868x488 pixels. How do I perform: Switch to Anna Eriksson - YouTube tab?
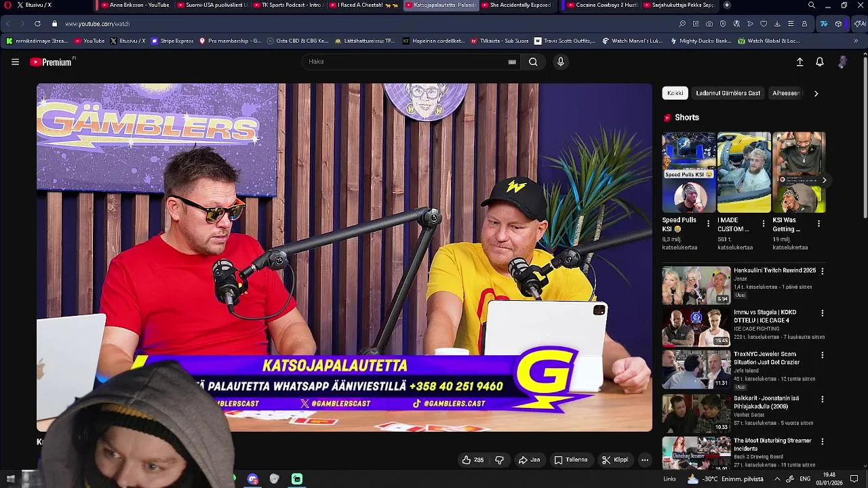click(134, 5)
